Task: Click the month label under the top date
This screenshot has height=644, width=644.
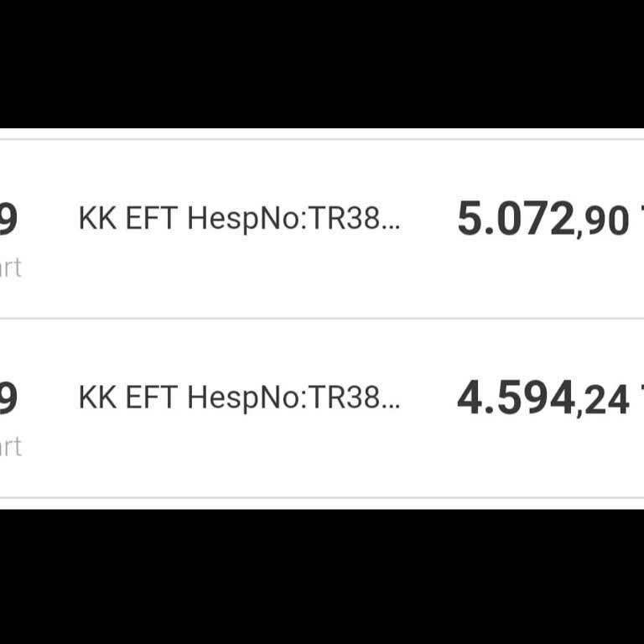Action: [10, 268]
